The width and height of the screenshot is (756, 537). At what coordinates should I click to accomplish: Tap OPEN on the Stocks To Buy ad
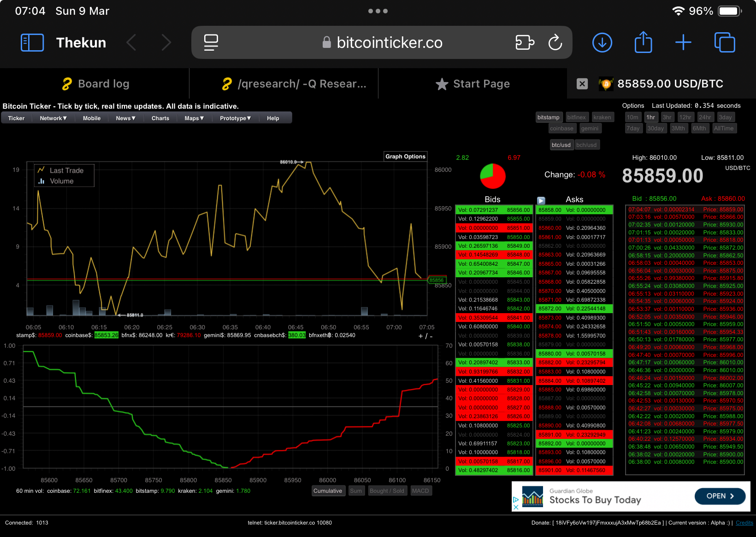tap(720, 496)
